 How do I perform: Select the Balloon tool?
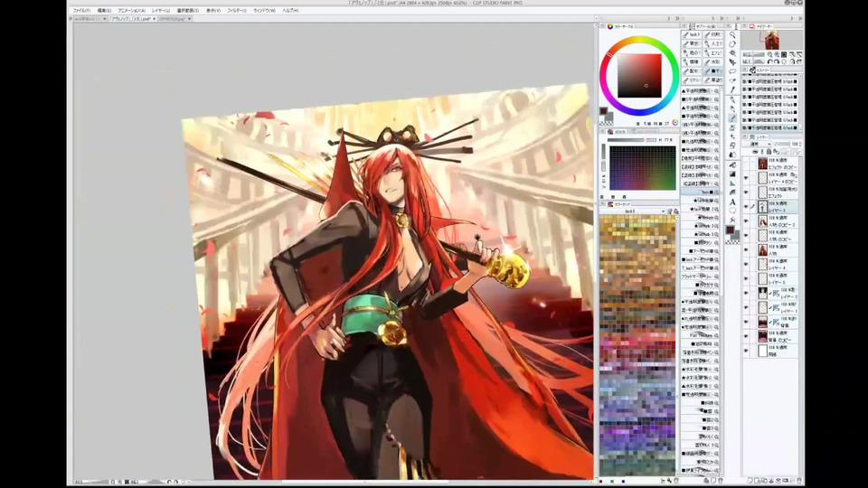click(732, 211)
